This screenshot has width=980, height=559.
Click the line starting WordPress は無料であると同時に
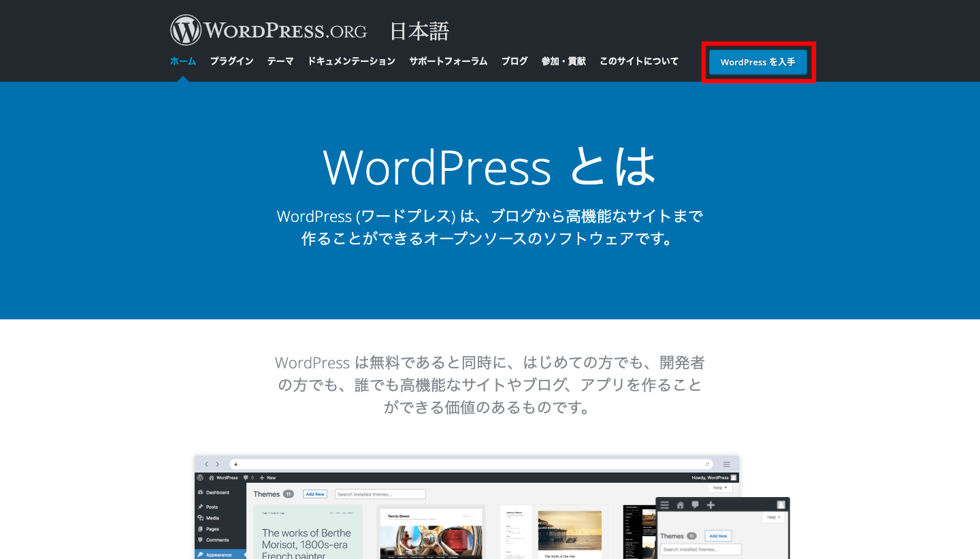[x=490, y=362]
